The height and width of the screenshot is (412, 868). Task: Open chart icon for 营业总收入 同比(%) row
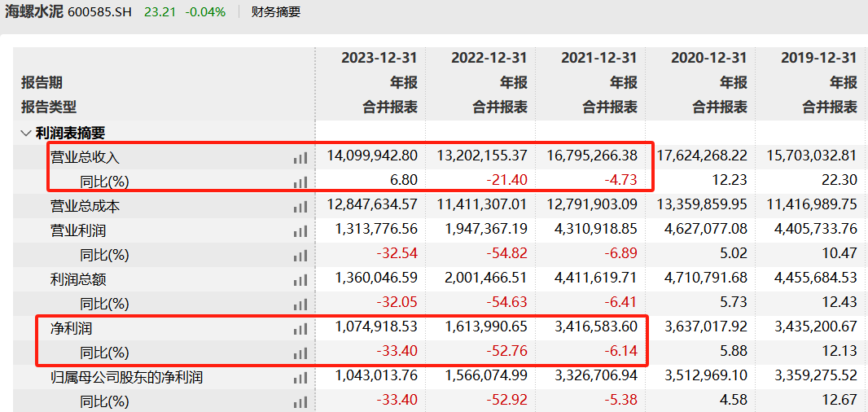300,182
